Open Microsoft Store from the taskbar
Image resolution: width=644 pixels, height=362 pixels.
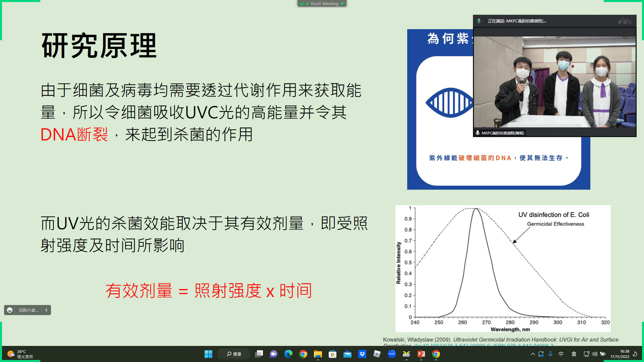333,354
